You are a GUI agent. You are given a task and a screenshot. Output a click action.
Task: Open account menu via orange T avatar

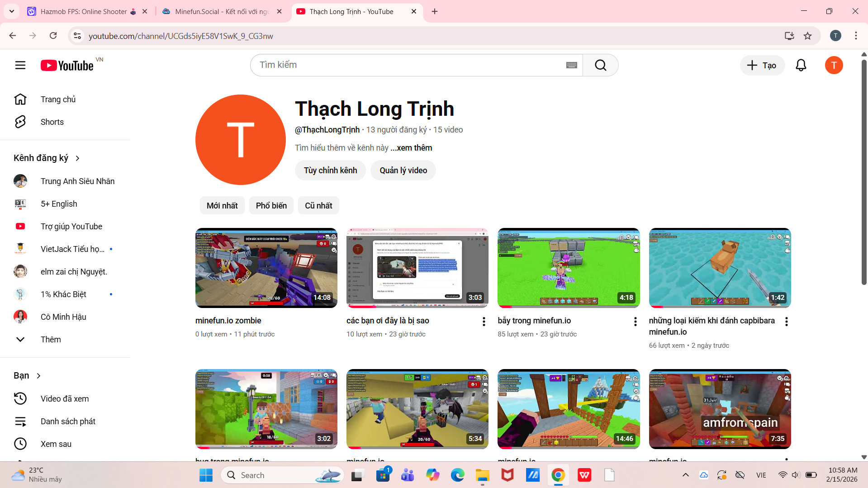pos(834,65)
